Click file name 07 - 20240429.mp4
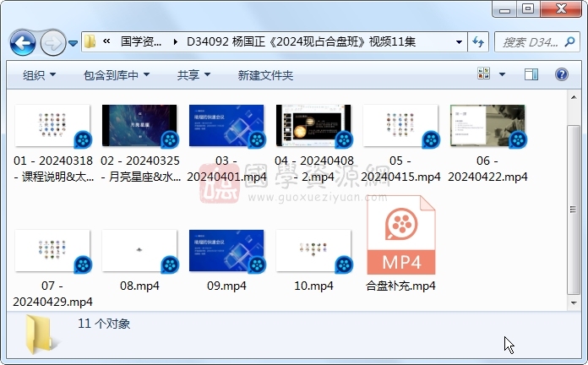Image resolution: width=588 pixels, height=365 pixels. (x=52, y=294)
